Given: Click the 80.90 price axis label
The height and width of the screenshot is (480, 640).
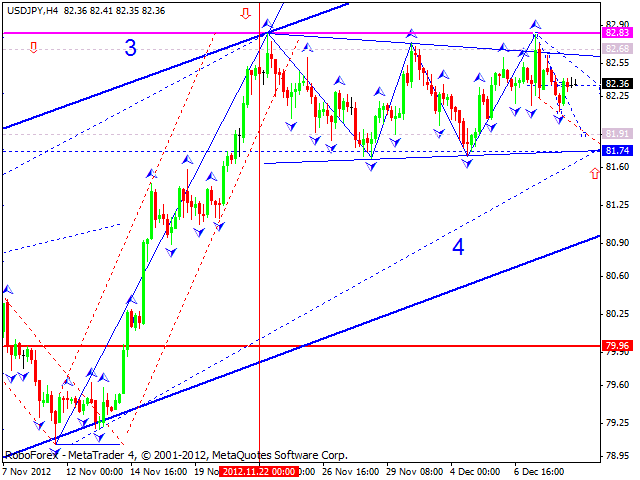Looking at the screenshot, I should (x=617, y=243).
